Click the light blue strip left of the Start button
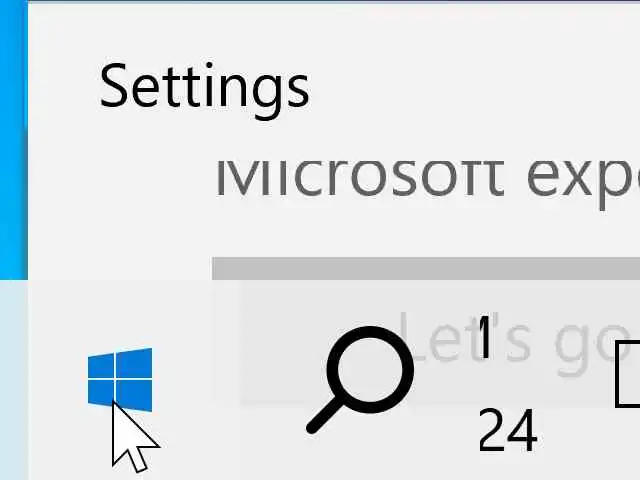Screen dimensions: 640x480 14,380
